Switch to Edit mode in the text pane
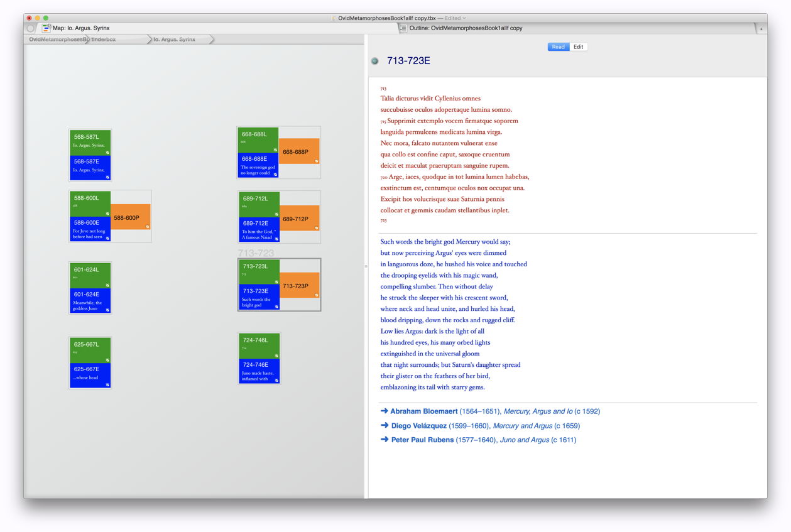 tap(578, 46)
